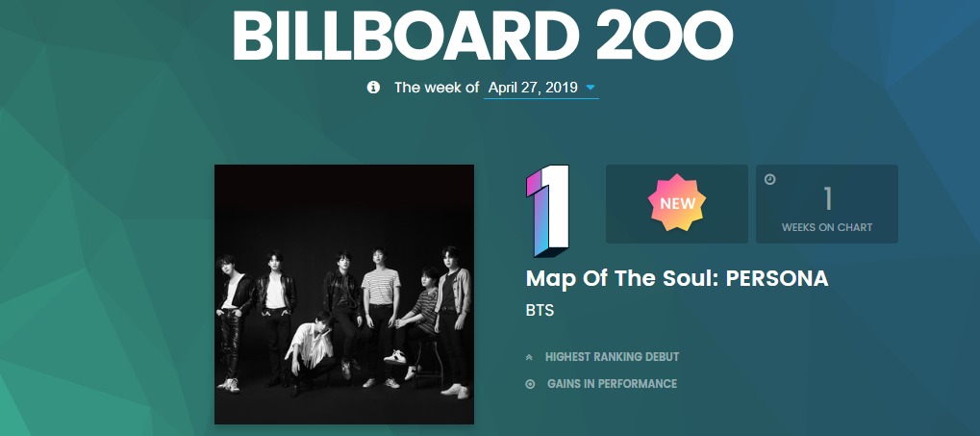Viewport: 980px width, 436px height.
Task: Click the NEW starburst badge
Action: tap(677, 203)
